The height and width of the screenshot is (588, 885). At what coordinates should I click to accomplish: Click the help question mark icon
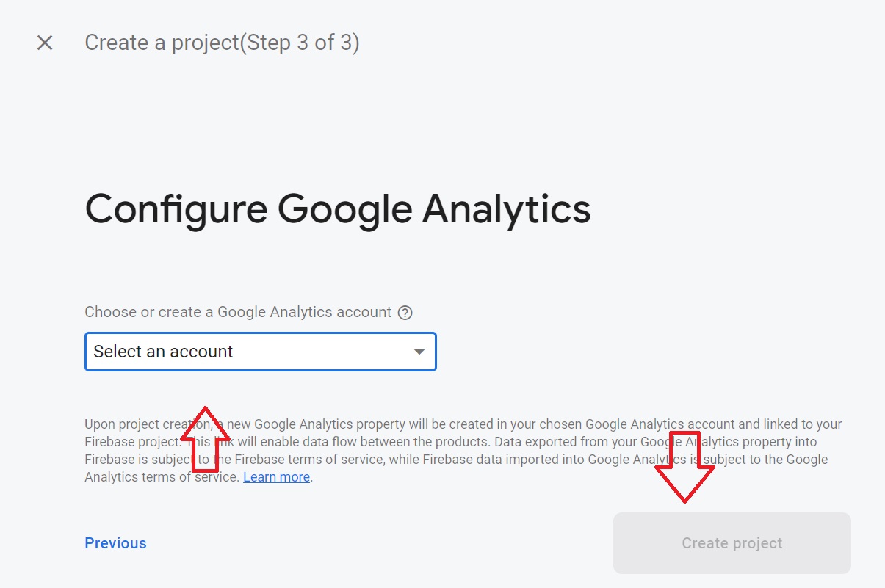(405, 313)
